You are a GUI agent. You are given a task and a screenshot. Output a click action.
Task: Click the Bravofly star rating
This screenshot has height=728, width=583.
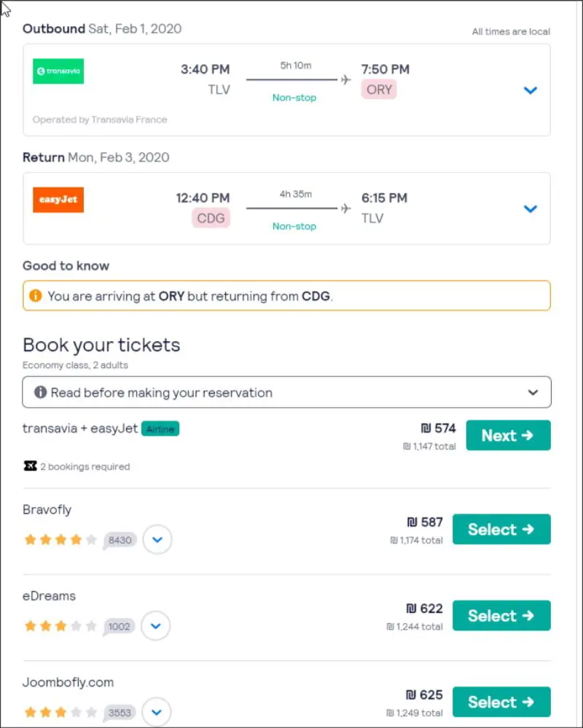[x=60, y=540]
